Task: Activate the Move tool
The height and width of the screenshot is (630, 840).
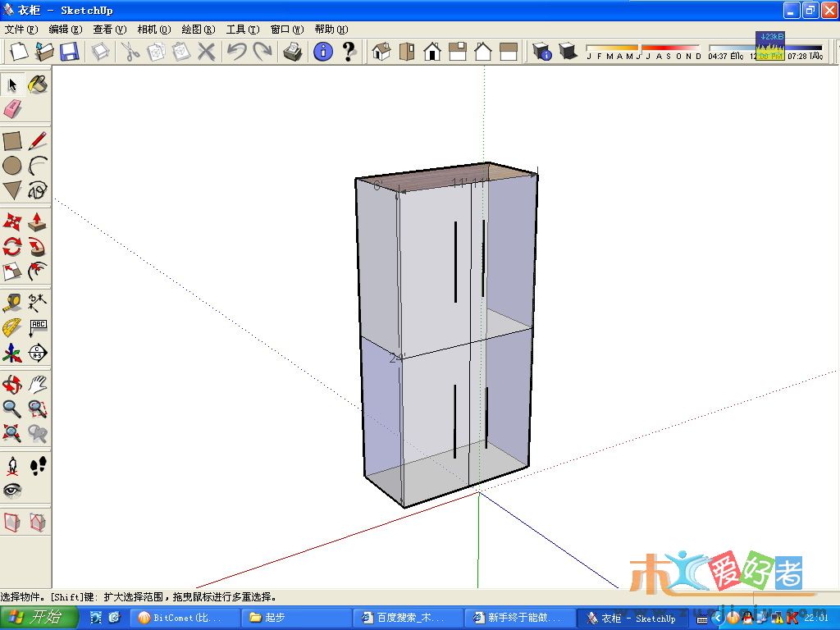Action: [12, 221]
